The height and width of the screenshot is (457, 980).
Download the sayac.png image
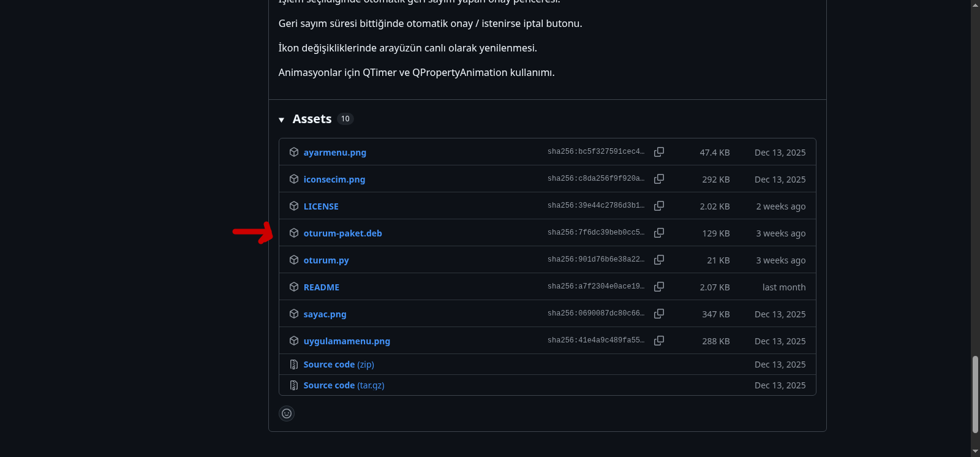(325, 314)
